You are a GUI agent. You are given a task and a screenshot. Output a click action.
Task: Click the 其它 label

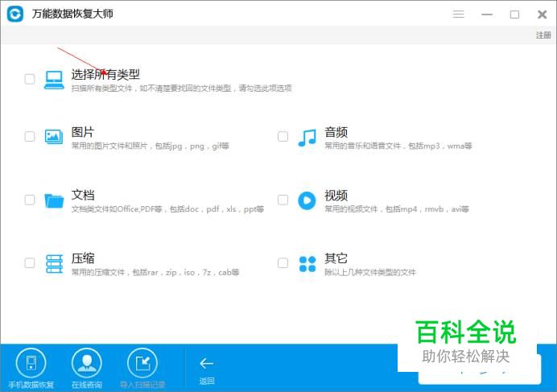[336, 258]
